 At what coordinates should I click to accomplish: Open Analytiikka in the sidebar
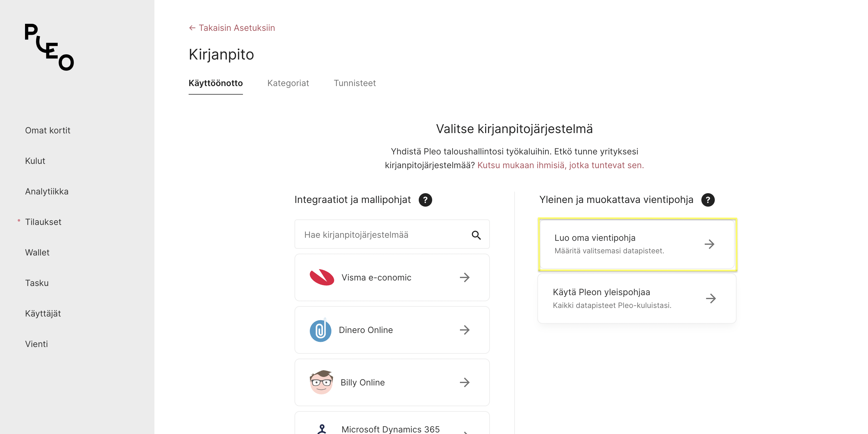(46, 191)
